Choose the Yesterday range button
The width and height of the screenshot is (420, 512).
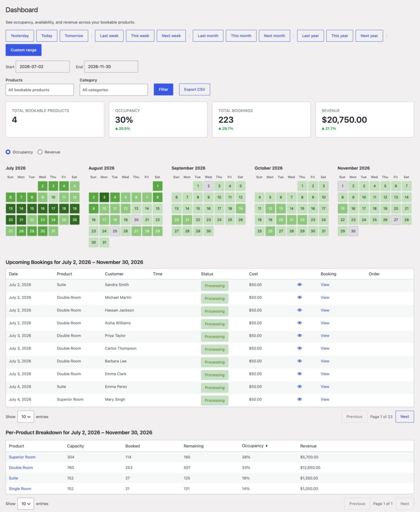pyautogui.click(x=20, y=36)
